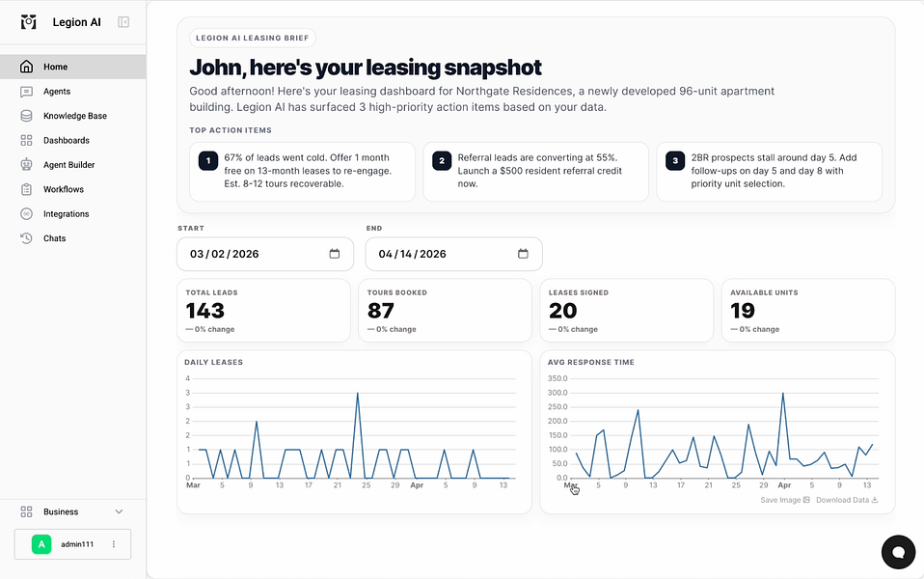Click the Start date field 03/02/2026
The width and height of the screenshot is (924, 579).
click(x=265, y=254)
